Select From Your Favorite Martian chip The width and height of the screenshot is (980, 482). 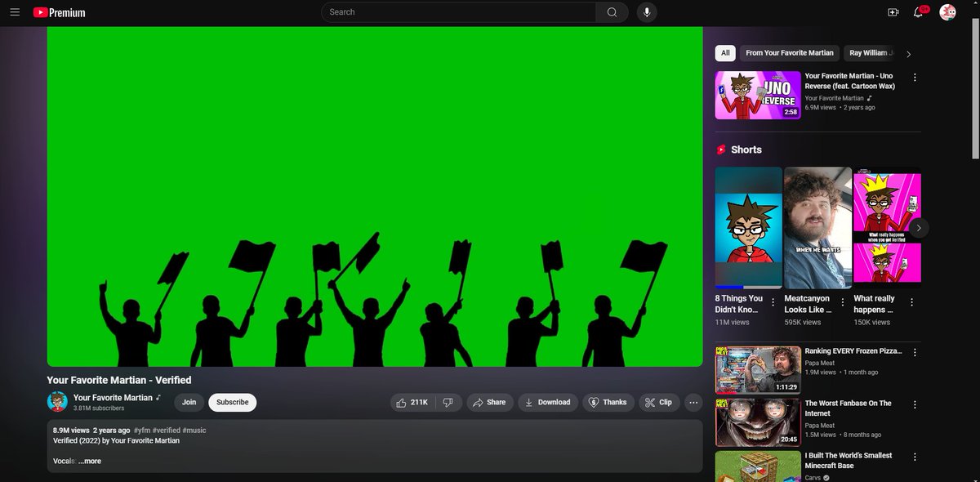pos(790,53)
